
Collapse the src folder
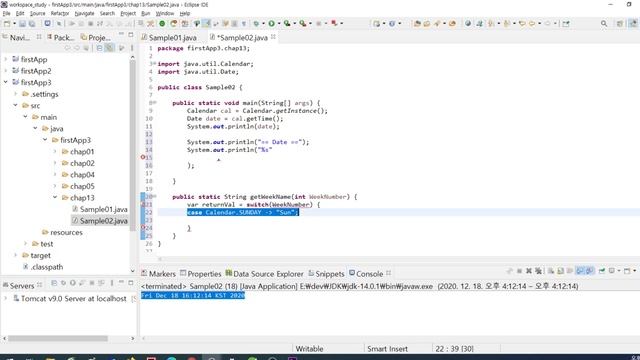click(x=16, y=105)
